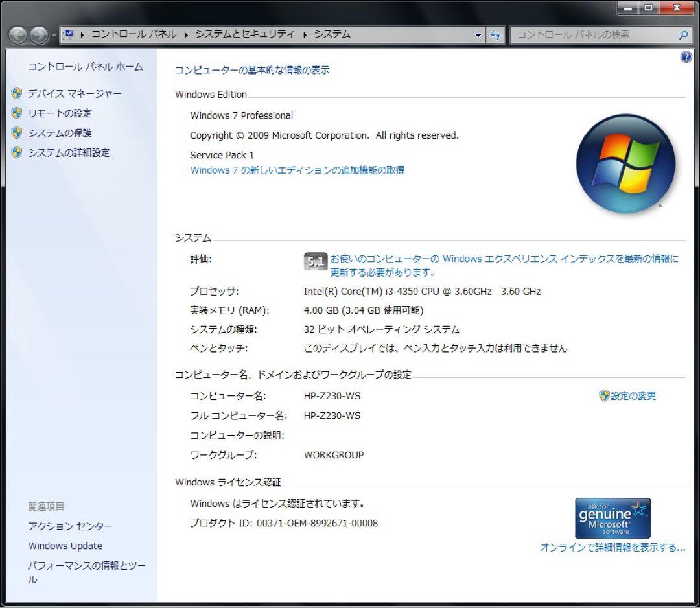Click the magnifier search icon
The image size is (700, 608).
click(683, 35)
